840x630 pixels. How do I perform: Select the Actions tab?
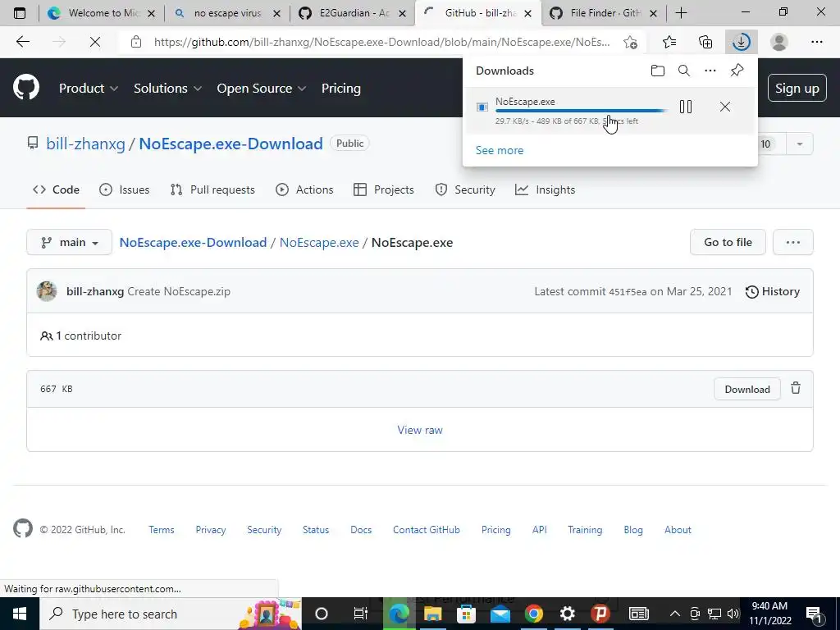point(304,189)
